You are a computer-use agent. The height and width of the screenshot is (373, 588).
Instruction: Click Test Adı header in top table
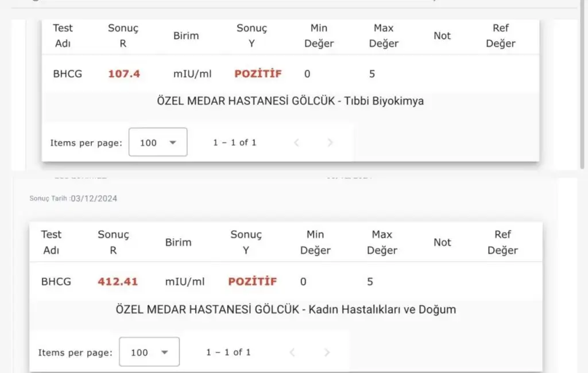pos(63,36)
